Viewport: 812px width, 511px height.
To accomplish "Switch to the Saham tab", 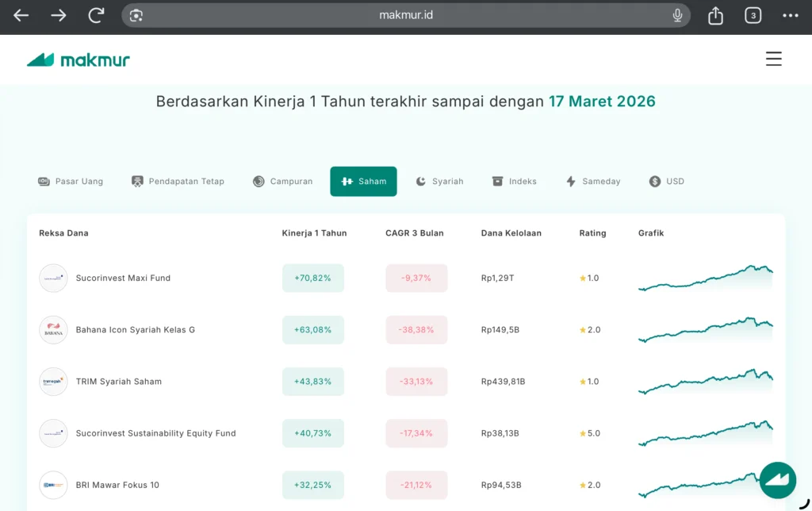I will pos(363,181).
